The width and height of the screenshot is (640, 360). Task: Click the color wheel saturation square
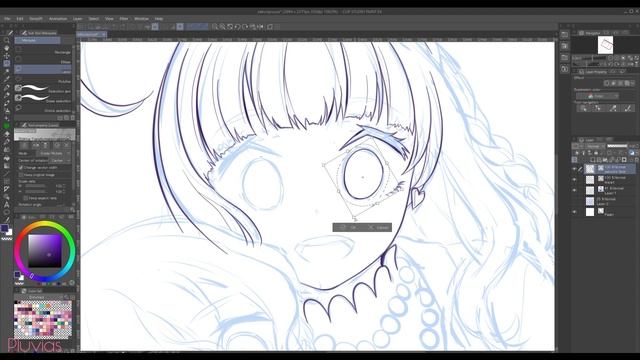[44, 251]
